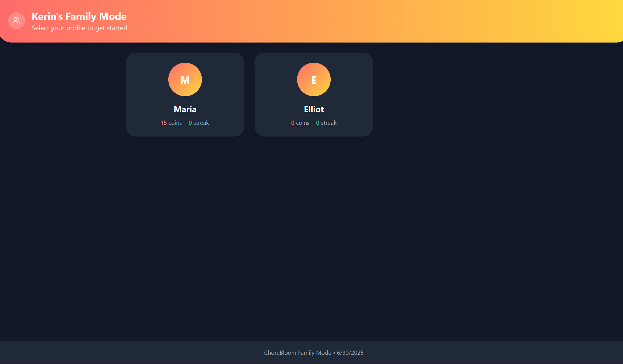Viewport: 623px width, 364px height.
Task: Click Elliot's 0 coins count
Action: click(293, 123)
